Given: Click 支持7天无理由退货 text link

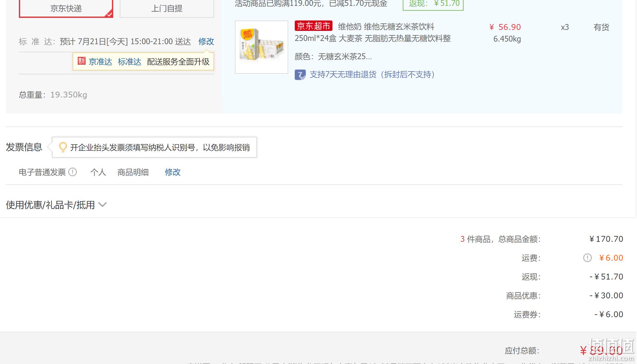Looking at the screenshot, I should pos(372,75).
